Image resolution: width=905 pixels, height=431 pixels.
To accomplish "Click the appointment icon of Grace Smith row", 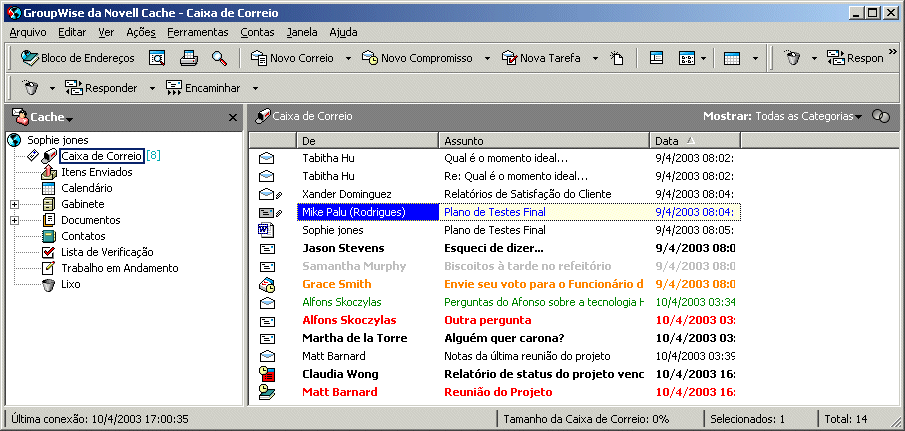I will click(x=267, y=284).
